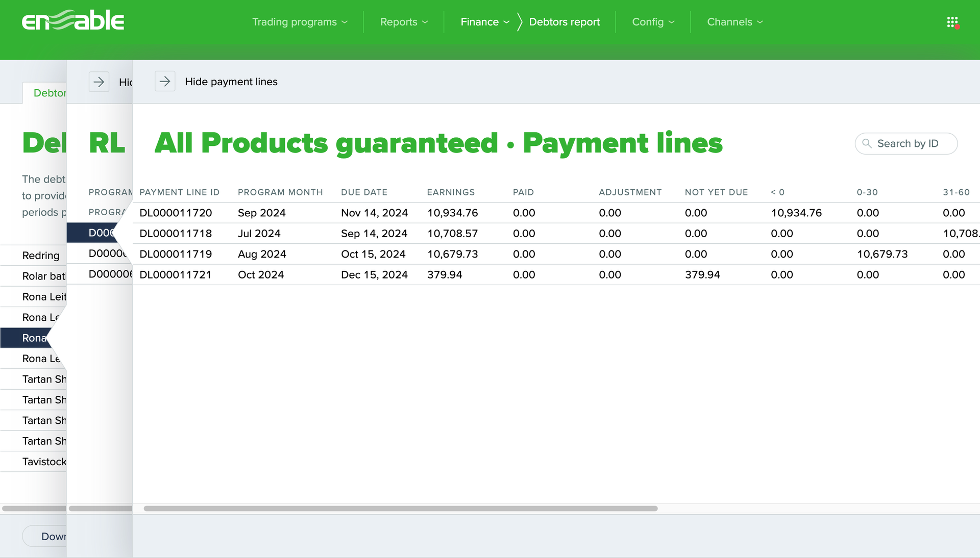Focus the Search by ID field
Image resolution: width=980 pixels, height=558 pixels.
906,143
